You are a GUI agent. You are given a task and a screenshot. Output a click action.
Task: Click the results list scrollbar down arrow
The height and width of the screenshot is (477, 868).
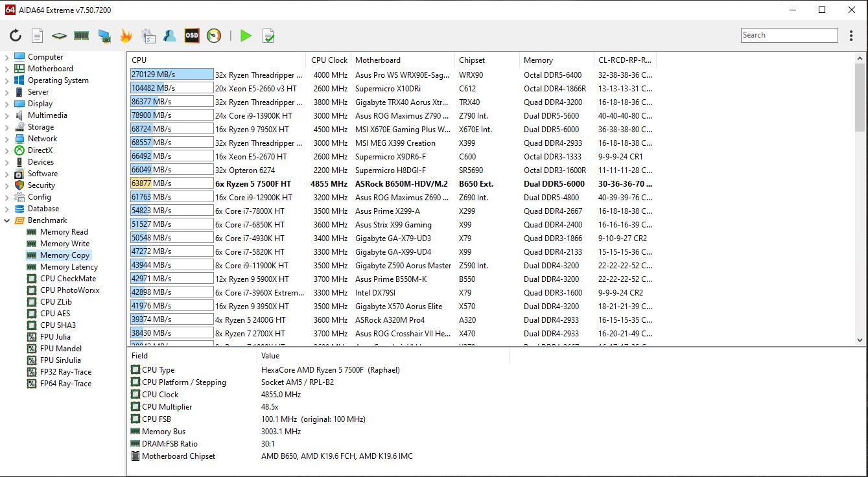coord(861,340)
